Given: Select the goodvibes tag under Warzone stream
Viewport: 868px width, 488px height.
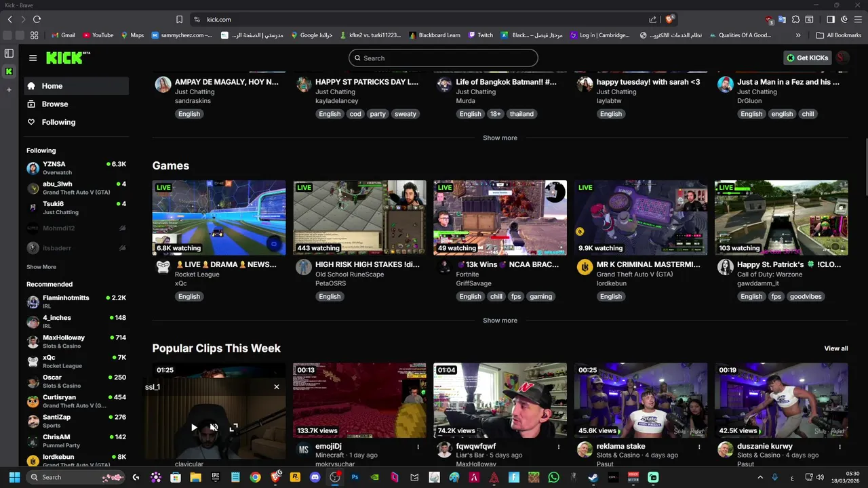Looking at the screenshot, I should (x=806, y=296).
